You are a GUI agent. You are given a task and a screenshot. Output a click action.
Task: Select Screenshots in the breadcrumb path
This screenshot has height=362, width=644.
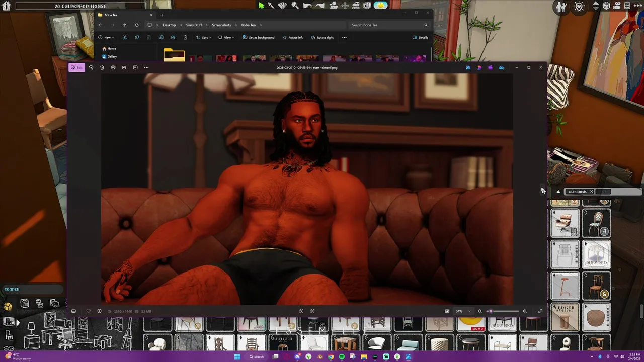[221, 25]
